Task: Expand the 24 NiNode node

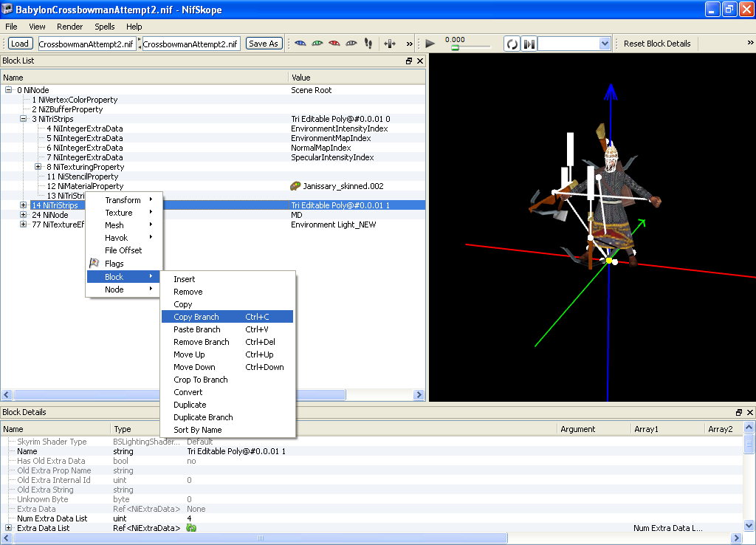Action: pos(23,215)
